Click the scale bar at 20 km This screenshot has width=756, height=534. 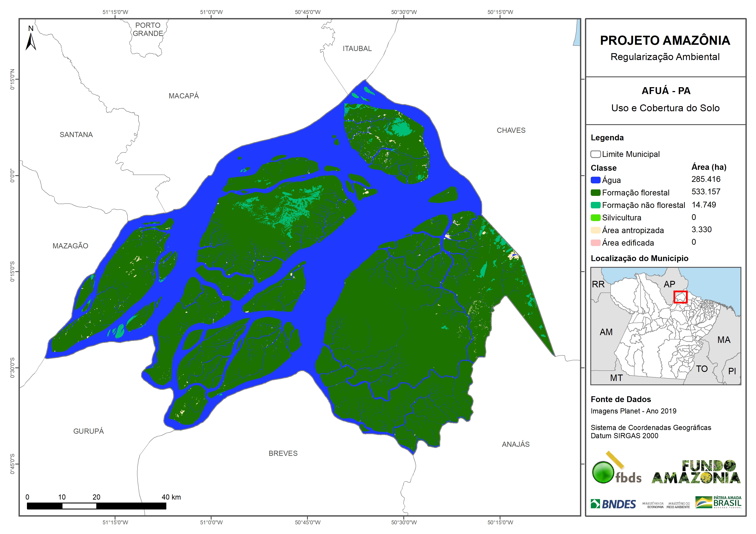pos(96,506)
